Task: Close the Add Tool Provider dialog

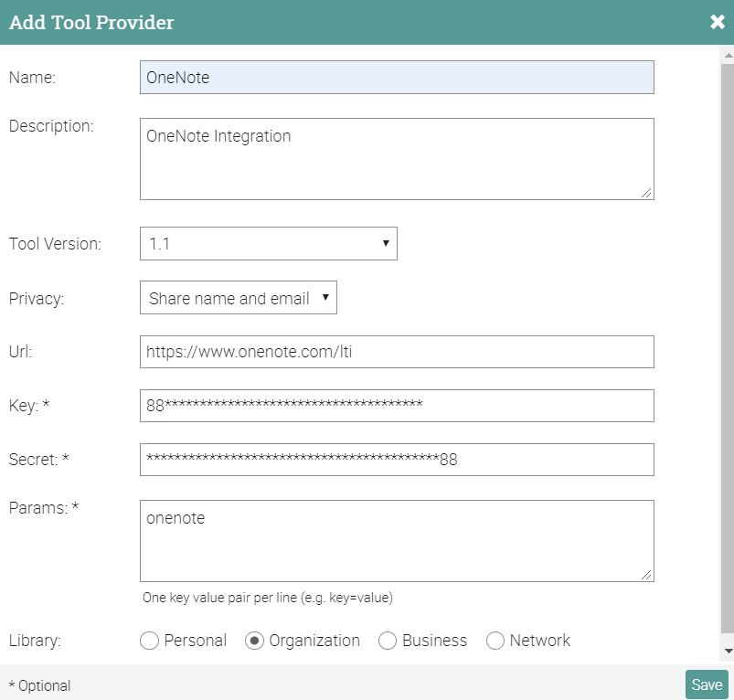Action: (x=718, y=22)
